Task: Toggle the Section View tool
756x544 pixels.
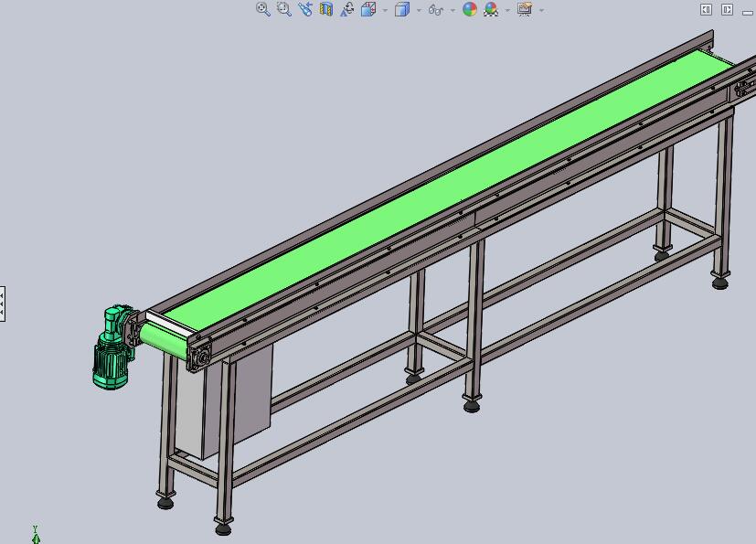Action: [326, 9]
